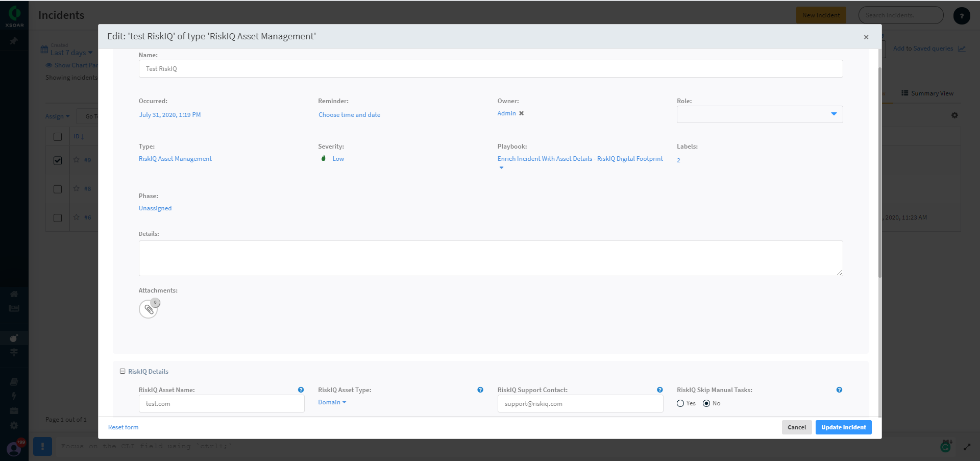Change the Type RiskIQ Asset Management

(x=175, y=159)
